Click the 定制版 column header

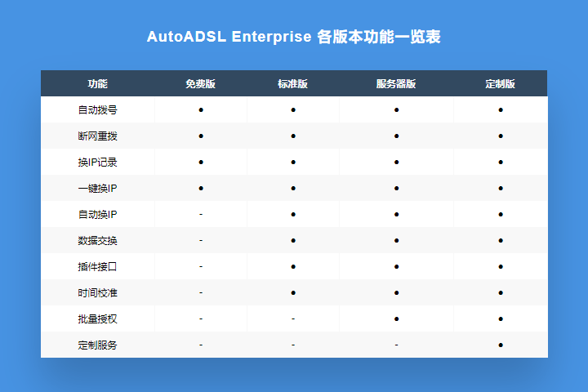click(500, 84)
